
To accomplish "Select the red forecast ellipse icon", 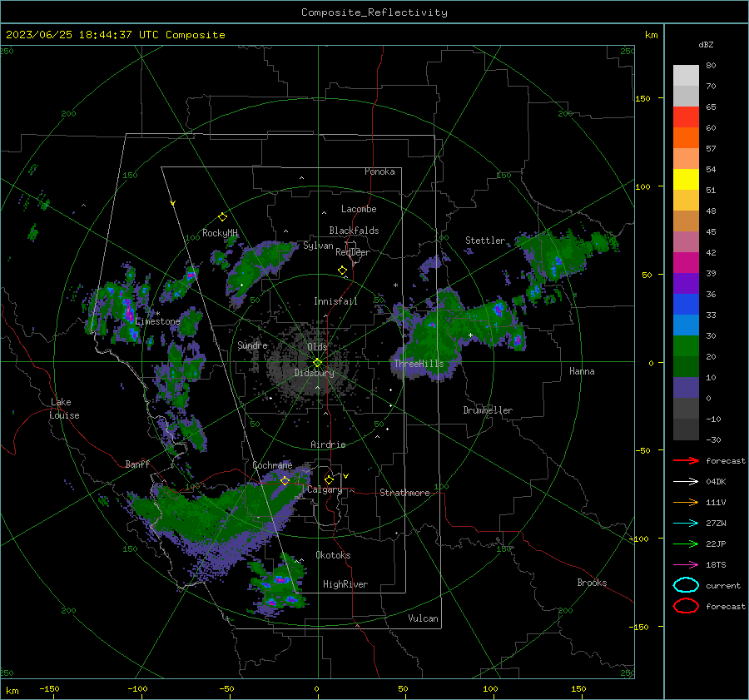I will pyautogui.click(x=686, y=606).
